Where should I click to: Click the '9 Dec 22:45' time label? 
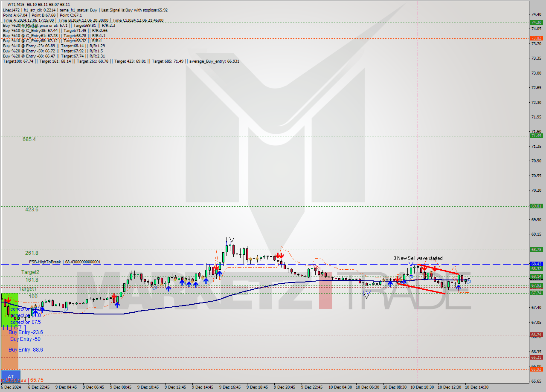312,387
